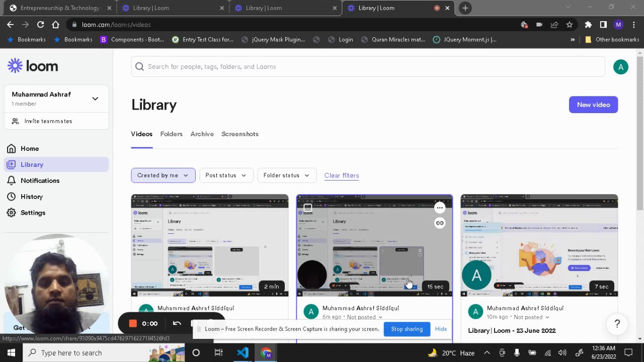Close the active recording Library | Loom tab
Image resolution: width=644 pixels, height=362 pixels.
[x=447, y=8]
